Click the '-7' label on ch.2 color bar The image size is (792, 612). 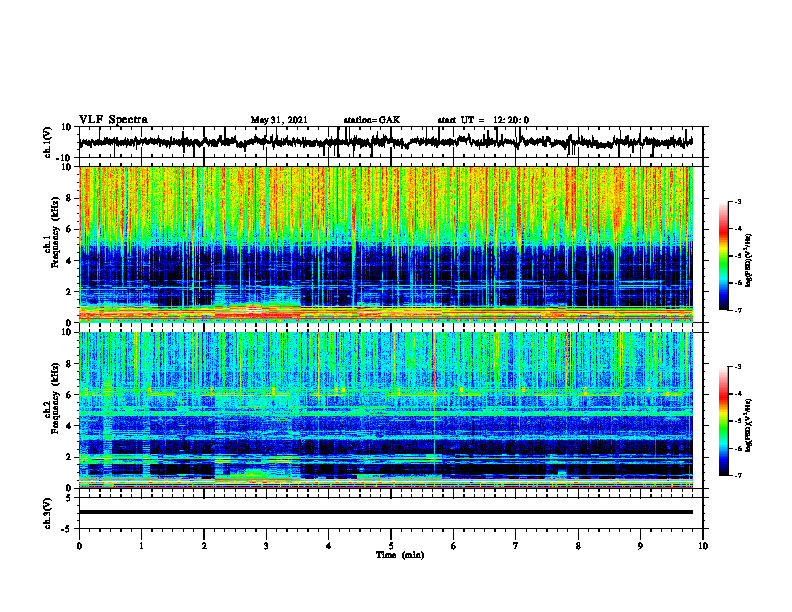pos(737,475)
